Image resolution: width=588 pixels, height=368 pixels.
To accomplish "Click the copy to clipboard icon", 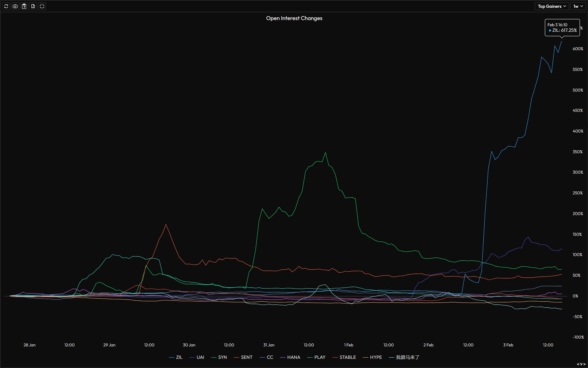I will 24,6.
